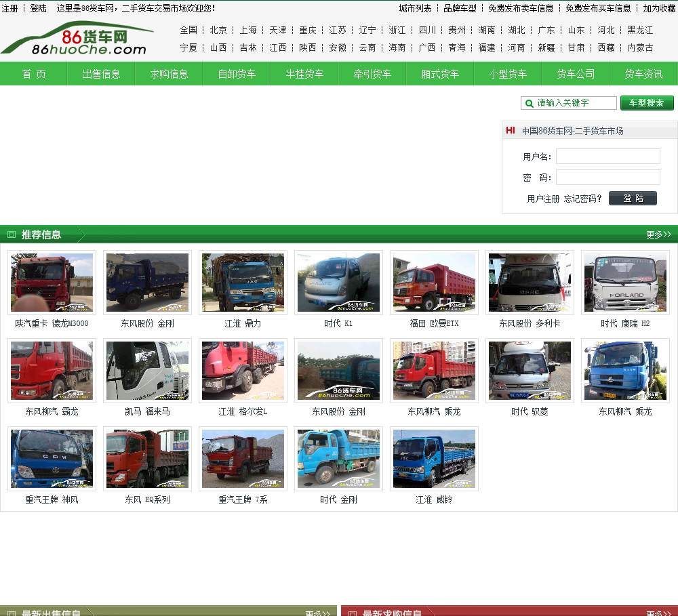Click the 用户注册 link in login box
This screenshot has width=678, height=616.
[x=543, y=199]
